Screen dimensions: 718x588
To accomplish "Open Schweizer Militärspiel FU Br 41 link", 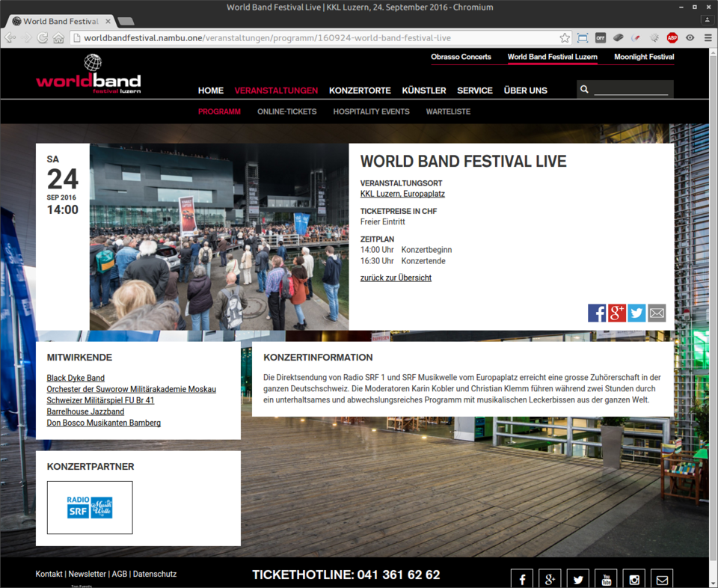I will (x=100, y=400).
